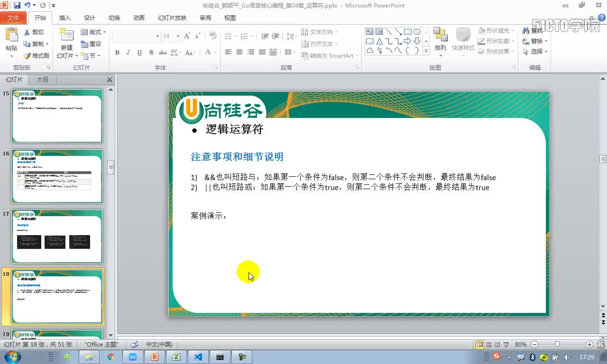Screen dimensions: 607x364
Task: Open Chrome from the taskbar
Action: (x=110, y=357)
